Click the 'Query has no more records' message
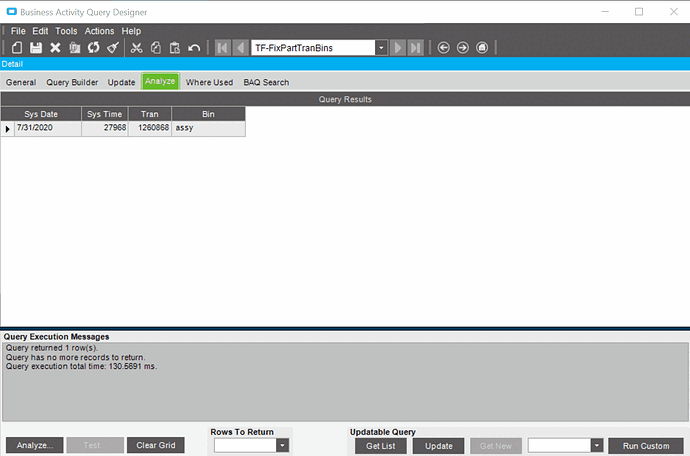The width and height of the screenshot is (690, 456). (x=75, y=357)
